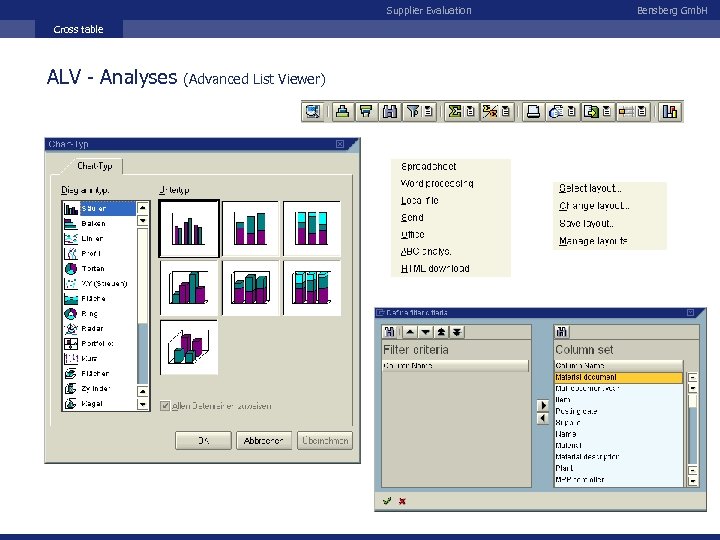Sort descending using the ALV toolbar icon
This screenshot has width=720, height=540.
pos(366,112)
